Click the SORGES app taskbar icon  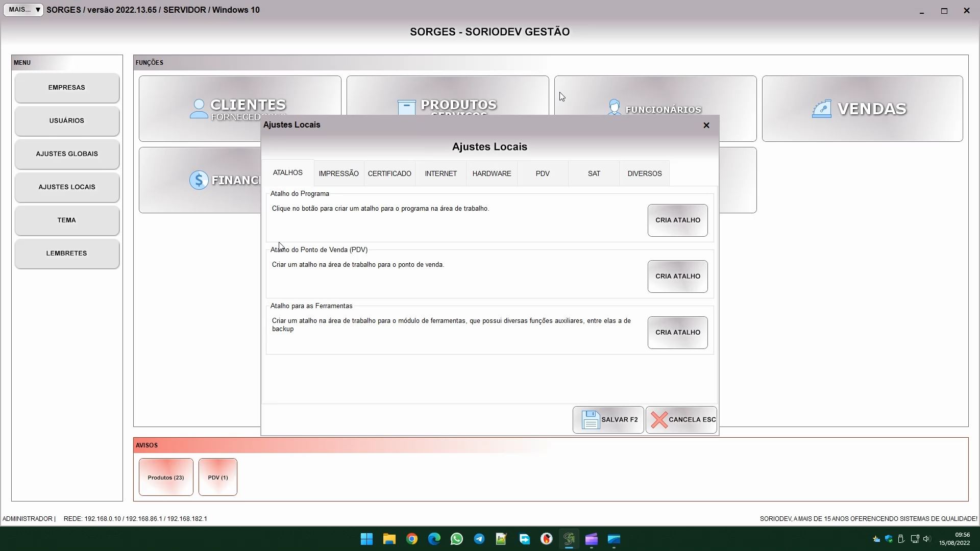[x=569, y=539]
